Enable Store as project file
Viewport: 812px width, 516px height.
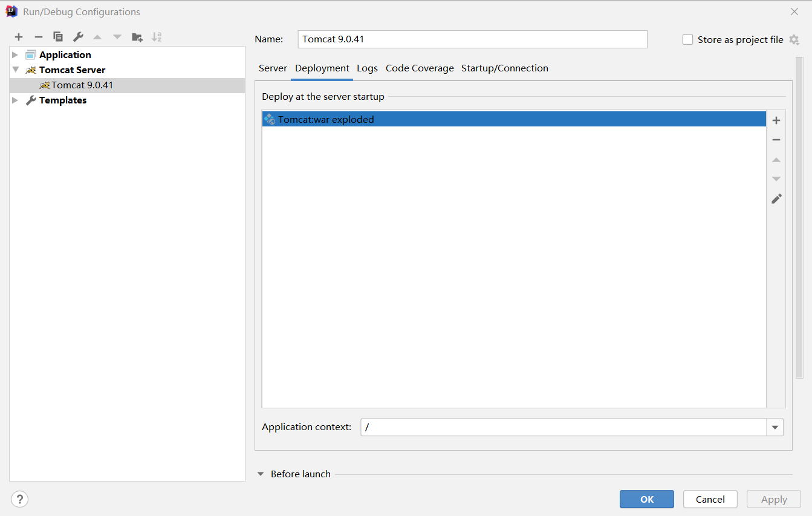coord(687,39)
